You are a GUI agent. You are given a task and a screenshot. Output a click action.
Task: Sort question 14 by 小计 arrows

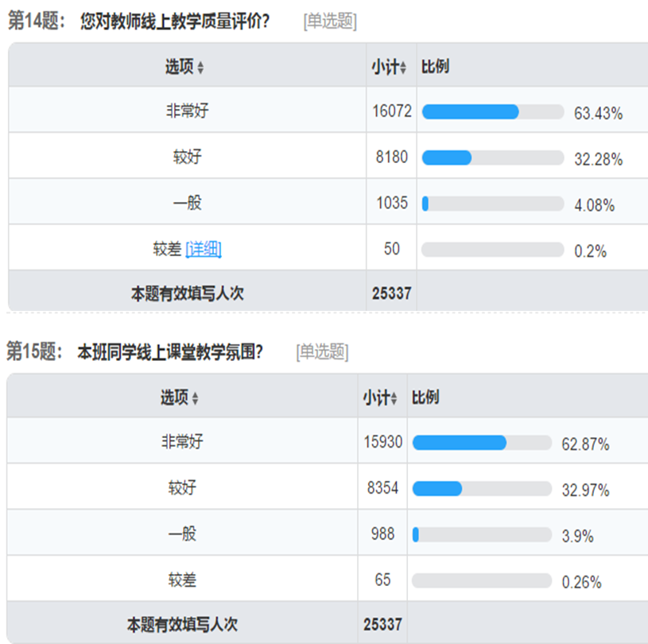click(403, 68)
